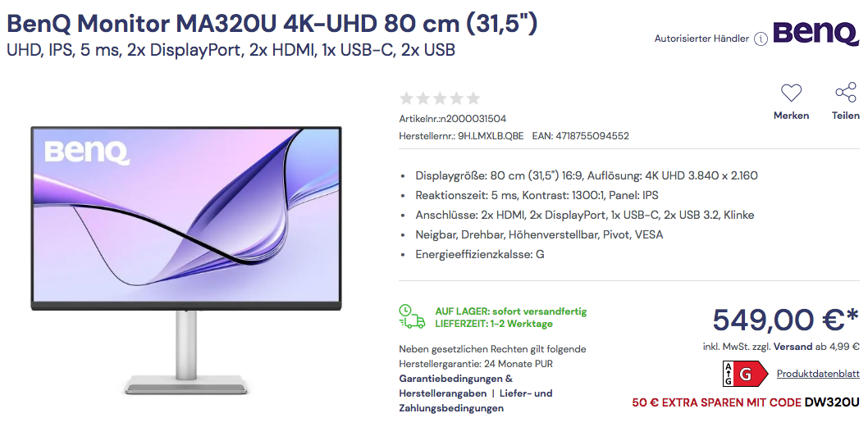Click the heart Merken icon

click(791, 93)
